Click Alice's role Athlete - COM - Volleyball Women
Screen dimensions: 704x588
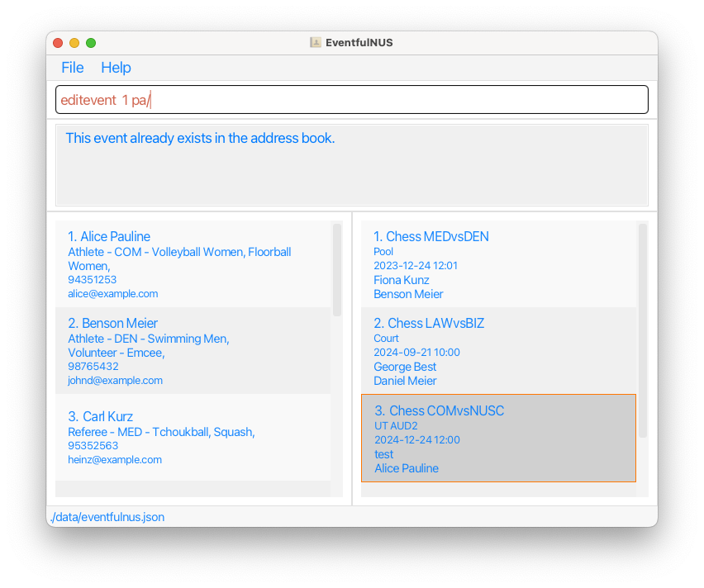179,259
